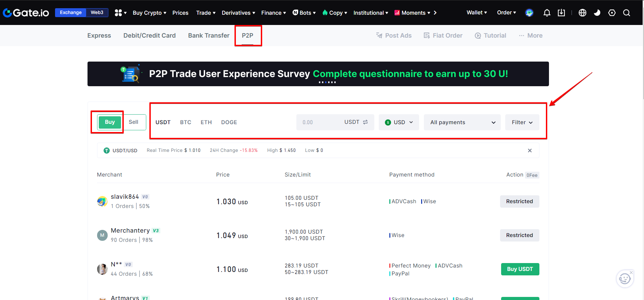
Task: Click Post Ads link
Action: (394, 36)
